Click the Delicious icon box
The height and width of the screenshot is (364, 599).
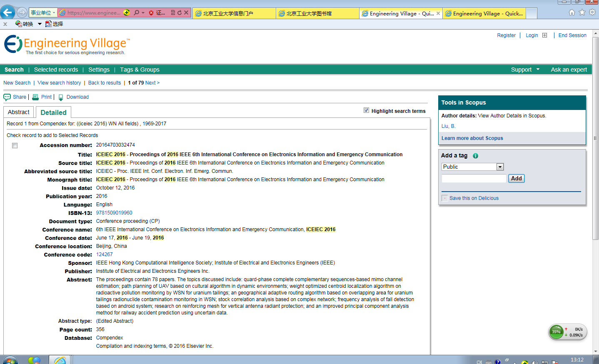pos(444,198)
